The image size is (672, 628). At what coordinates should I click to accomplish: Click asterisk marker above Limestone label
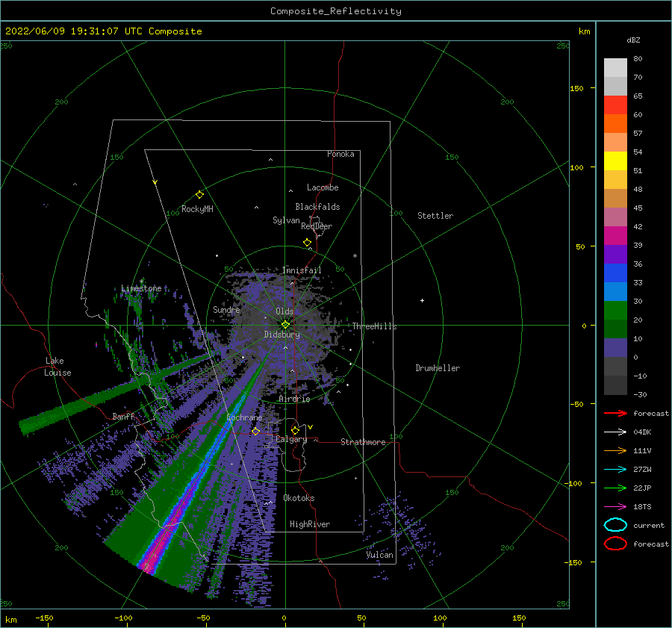coord(141,282)
